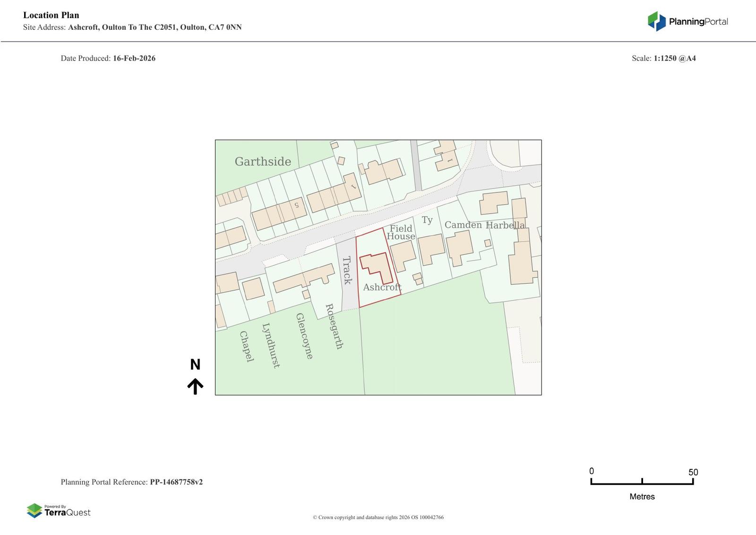Click the Crown copyright notice
Image resolution: width=756 pixels, height=535 pixels.
coord(378,517)
